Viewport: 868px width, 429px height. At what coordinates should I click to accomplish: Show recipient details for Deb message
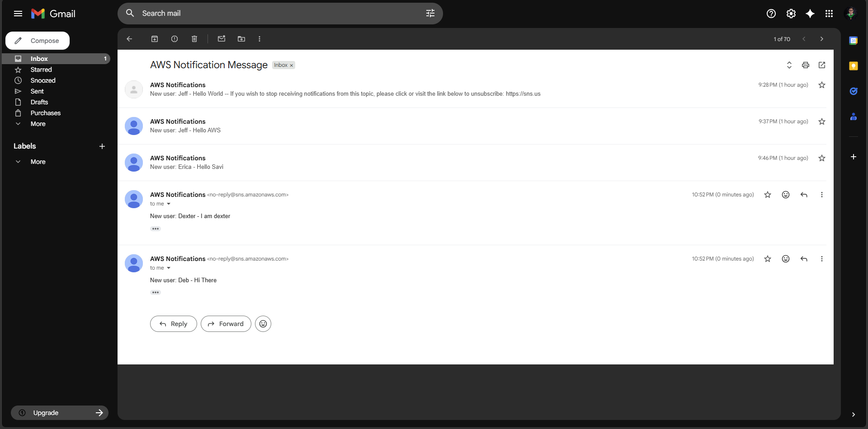(x=169, y=268)
